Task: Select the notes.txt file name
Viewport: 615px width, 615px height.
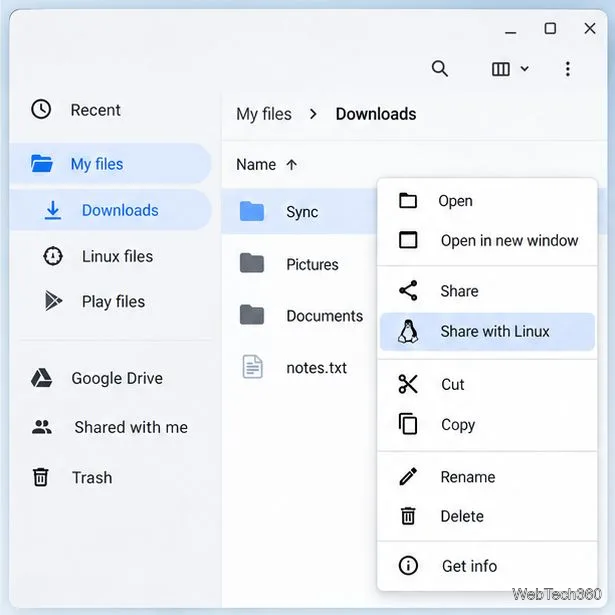Action: tap(317, 368)
